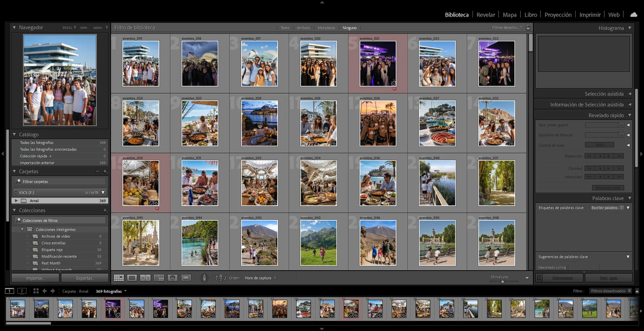Image resolution: width=644 pixels, height=331 pixels.
Task: Expand the Arnal folder tree
Action: [x=16, y=201]
